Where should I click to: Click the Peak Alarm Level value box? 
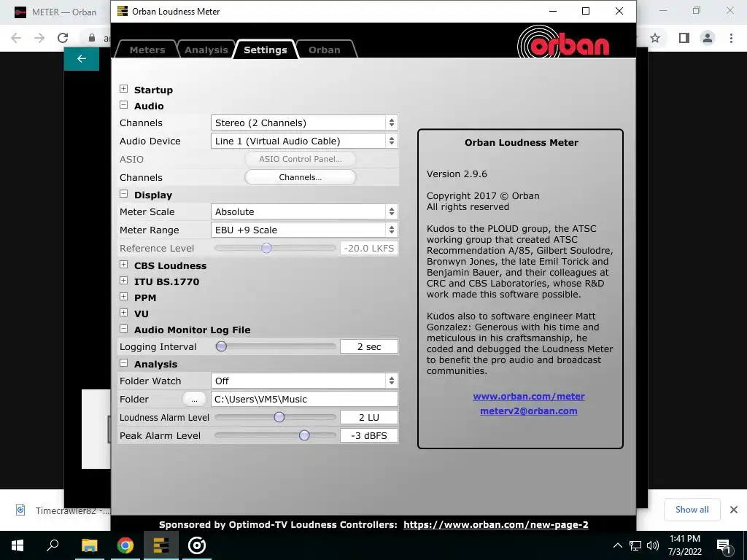[x=368, y=435]
